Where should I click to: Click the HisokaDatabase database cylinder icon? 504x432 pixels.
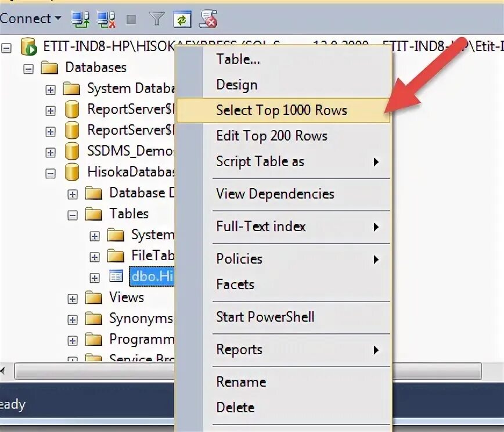[x=72, y=172]
